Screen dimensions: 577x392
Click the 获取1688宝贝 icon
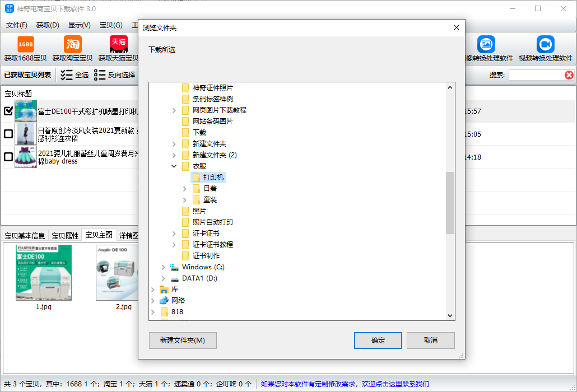25,44
